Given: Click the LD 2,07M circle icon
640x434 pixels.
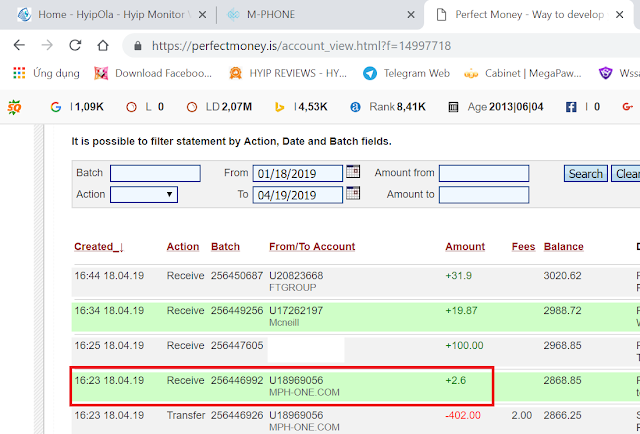Looking at the screenshot, I should pyautogui.click(x=192, y=107).
